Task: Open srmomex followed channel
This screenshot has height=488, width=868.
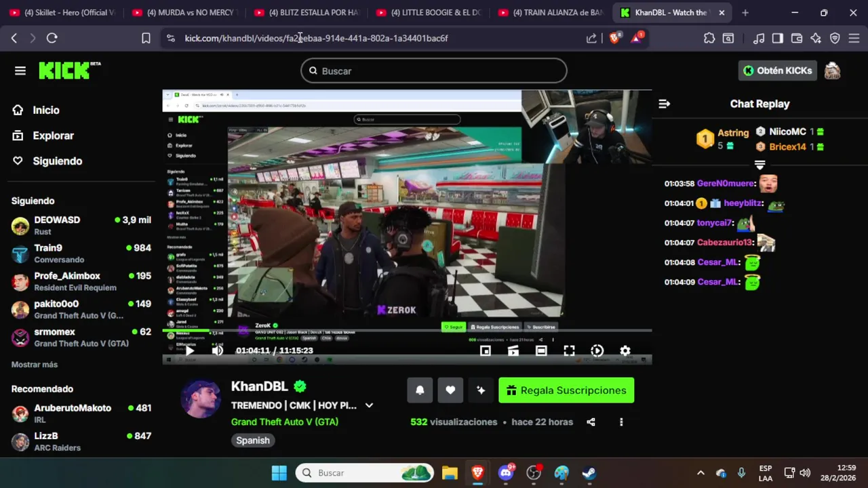Action: pyautogui.click(x=81, y=337)
